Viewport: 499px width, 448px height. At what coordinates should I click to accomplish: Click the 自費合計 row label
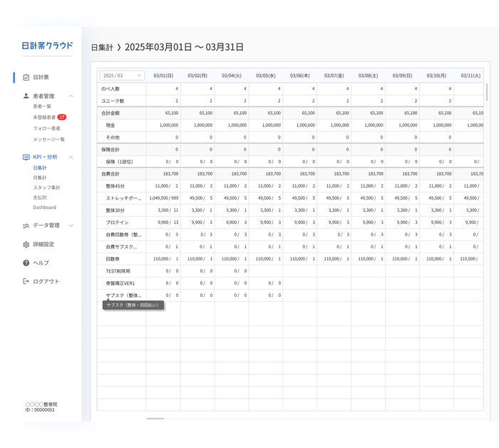pos(110,174)
